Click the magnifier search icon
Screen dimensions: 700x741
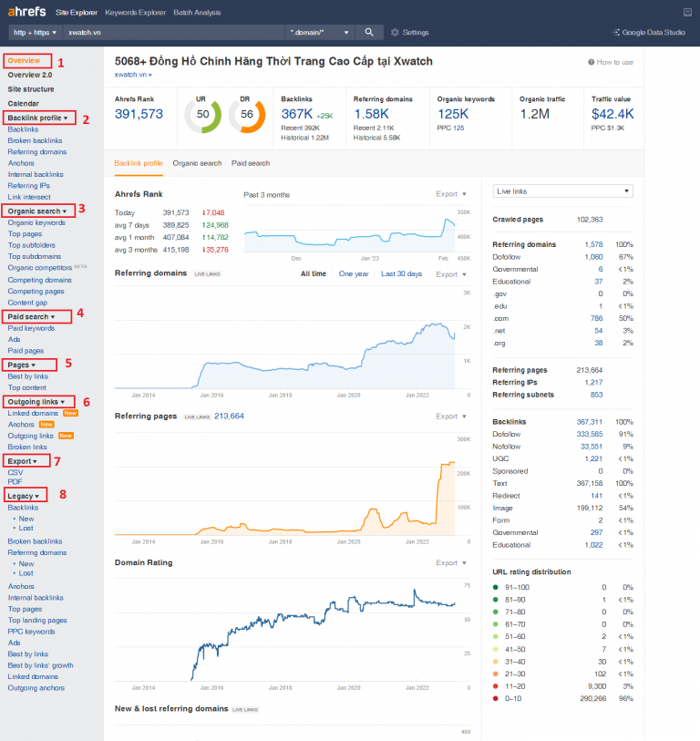point(369,32)
